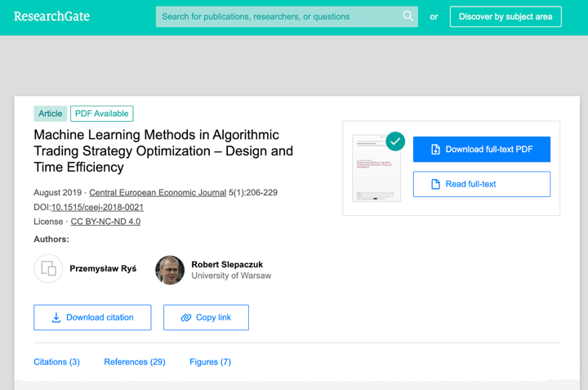
Task: Click the ResearchGate logo
Action: 51,16
